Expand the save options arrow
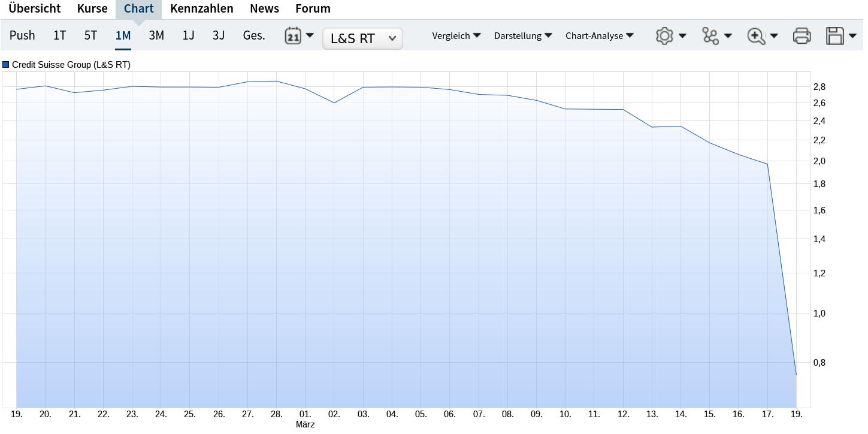The image size is (868, 434). pos(853,36)
